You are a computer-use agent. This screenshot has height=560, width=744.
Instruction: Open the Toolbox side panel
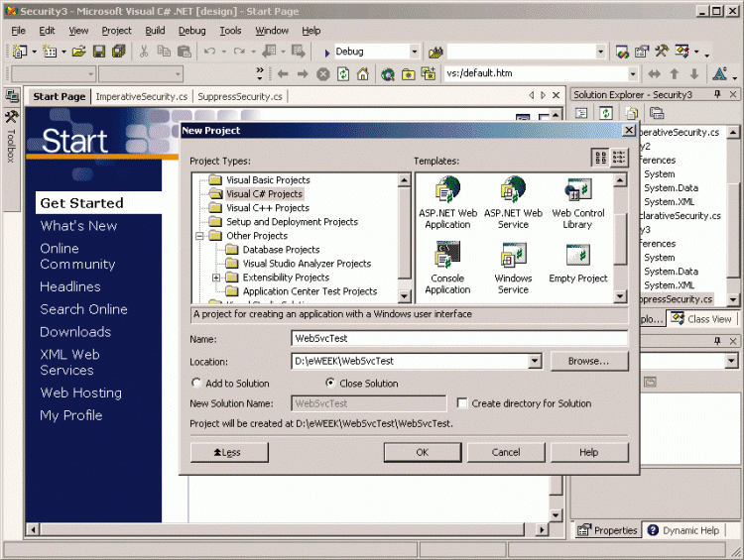(x=11, y=138)
